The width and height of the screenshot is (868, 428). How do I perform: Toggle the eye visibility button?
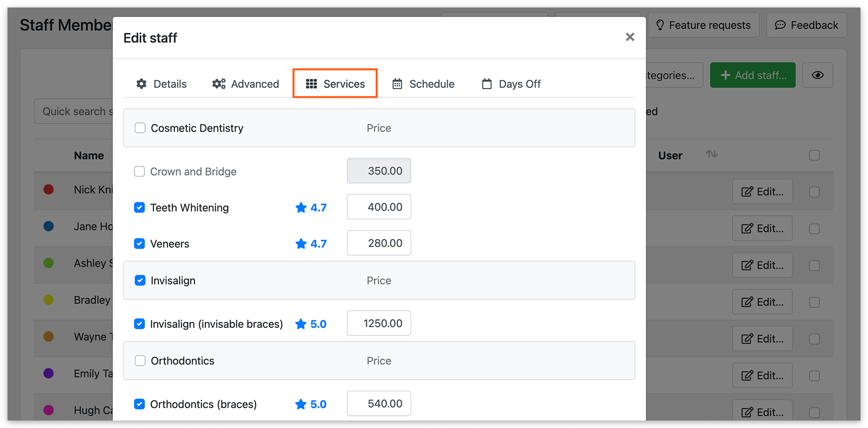[x=817, y=75]
